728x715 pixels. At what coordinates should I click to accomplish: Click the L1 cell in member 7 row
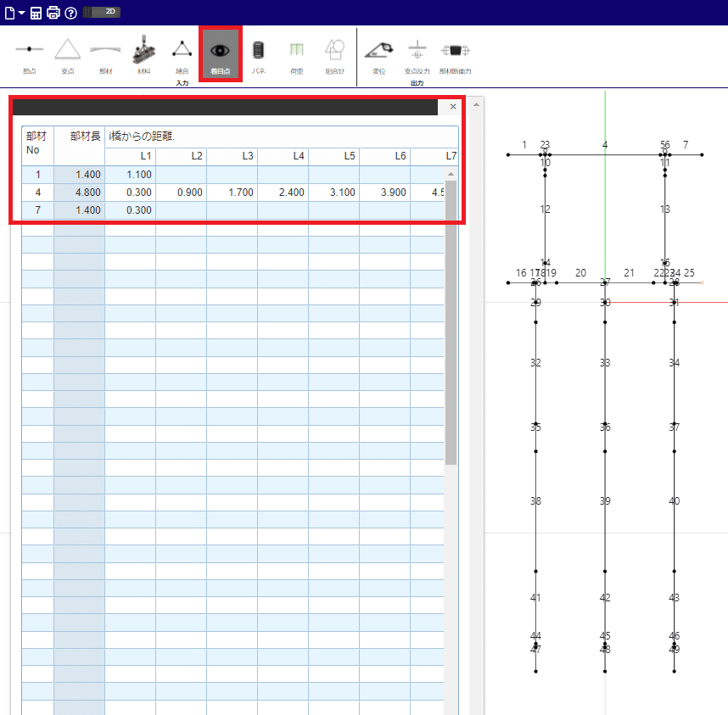pyautogui.click(x=131, y=209)
